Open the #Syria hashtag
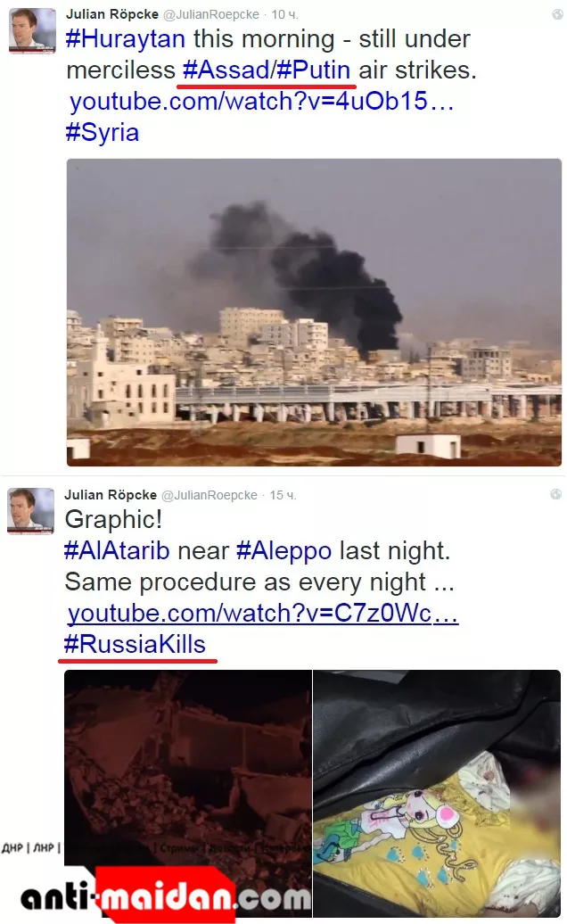 [103, 132]
